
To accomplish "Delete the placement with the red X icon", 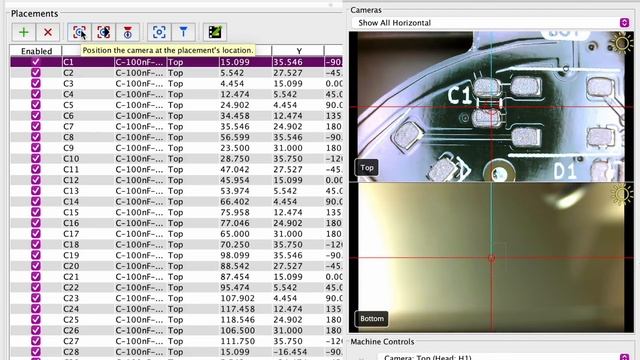I will [x=48, y=32].
